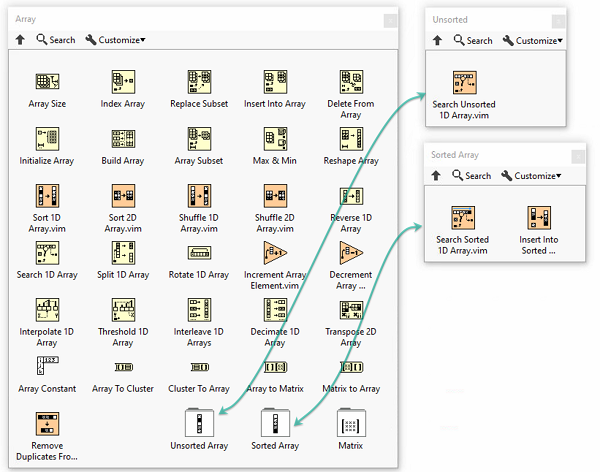Select Search Unsorted 1D Array.vim
Image resolution: width=600 pixels, height=472 pixels.
465,82
